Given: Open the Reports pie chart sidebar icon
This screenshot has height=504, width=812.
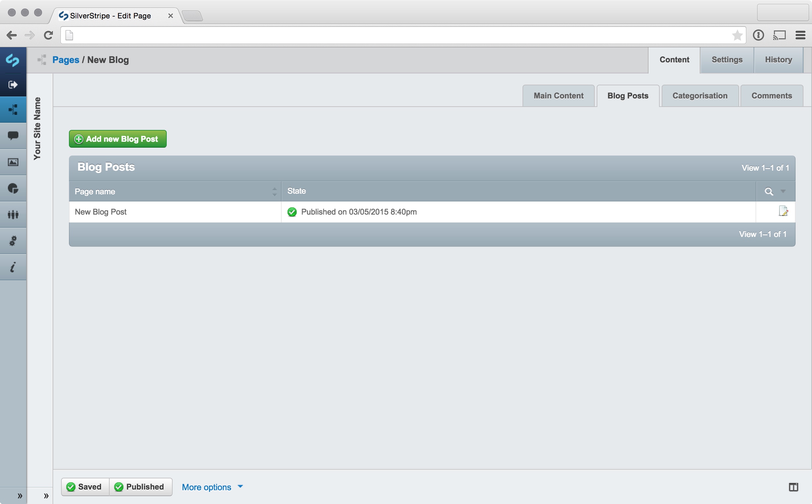Looking at the screenshot, I should tap(13, 188).
